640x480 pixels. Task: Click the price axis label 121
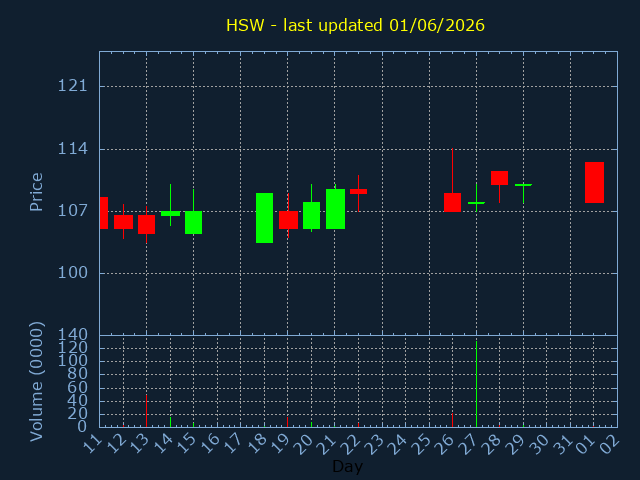[x=73, y=86]
